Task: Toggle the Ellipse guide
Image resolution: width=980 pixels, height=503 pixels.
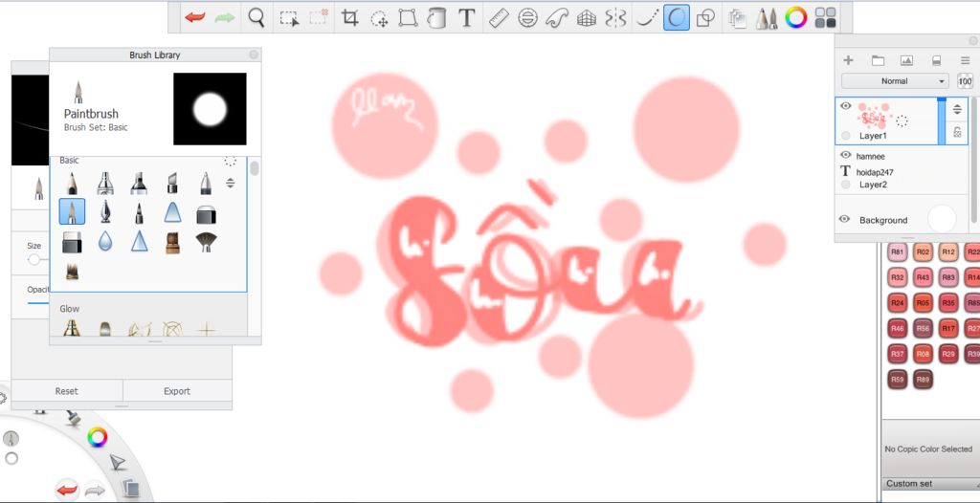Action: [x=528, y=17]
